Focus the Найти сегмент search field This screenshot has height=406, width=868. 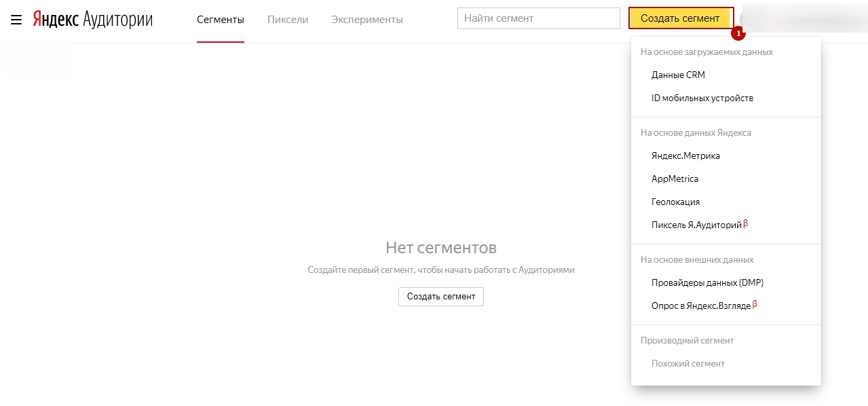tap(539, 18)
